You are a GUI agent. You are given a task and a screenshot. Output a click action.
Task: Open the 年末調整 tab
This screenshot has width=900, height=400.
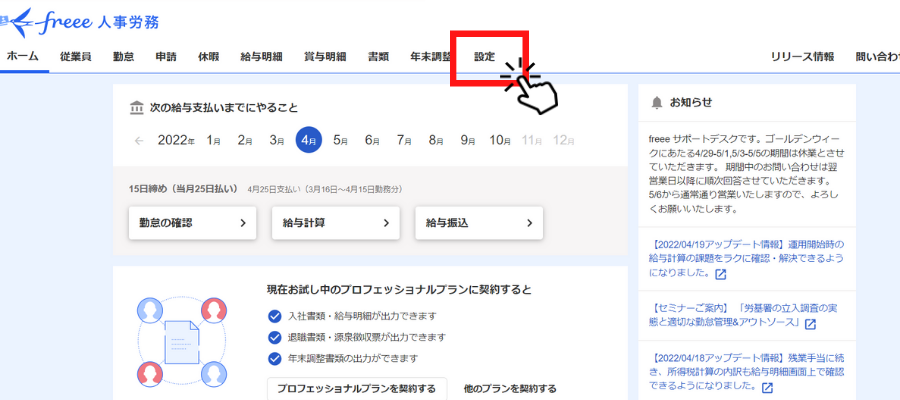(430, 57)
